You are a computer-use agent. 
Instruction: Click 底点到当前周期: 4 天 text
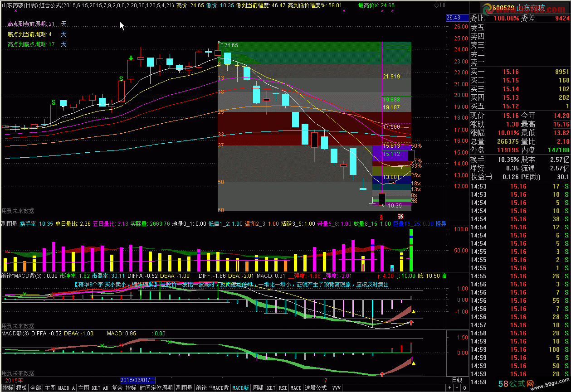click(37, 34)
